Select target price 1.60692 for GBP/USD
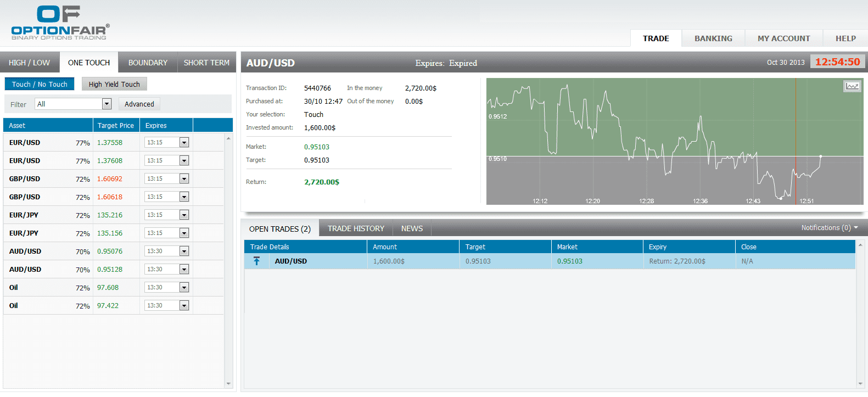 tap(110, 179)
